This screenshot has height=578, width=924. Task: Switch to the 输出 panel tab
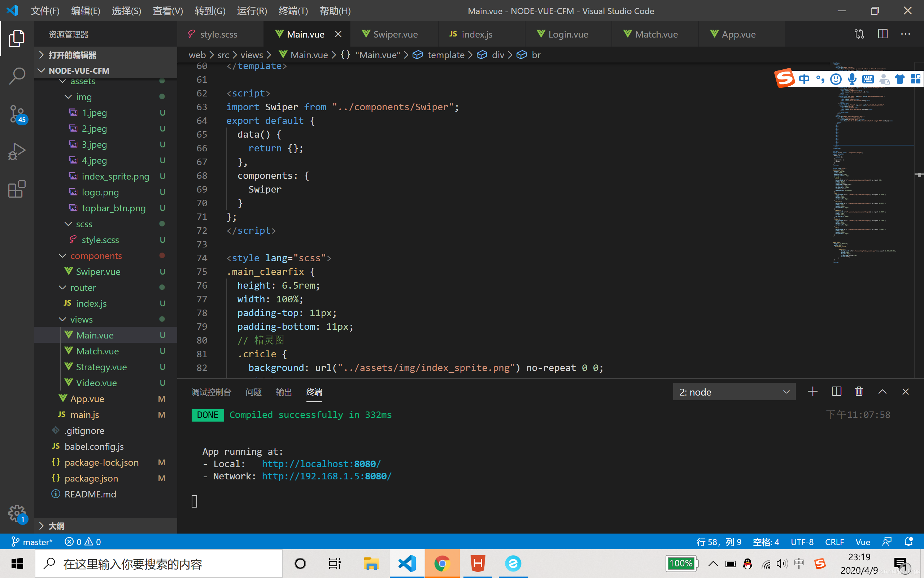tap(284, 392)
